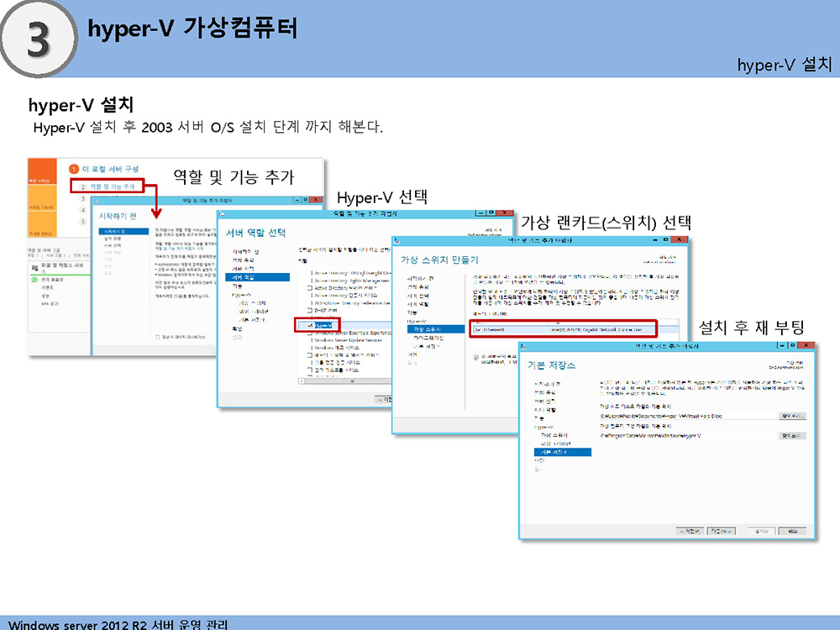Minimize the 기본 저장소 wizard window
The image size is (840, 630).
783,345
